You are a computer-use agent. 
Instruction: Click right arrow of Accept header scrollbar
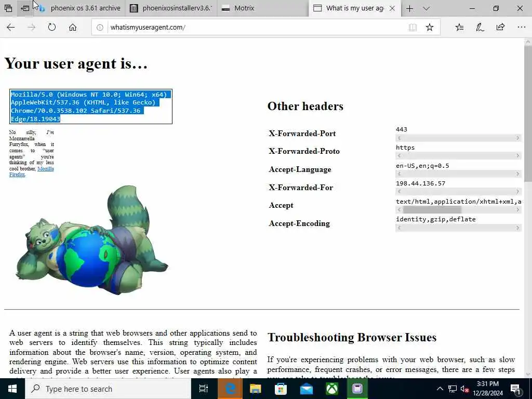coord(518,210)
